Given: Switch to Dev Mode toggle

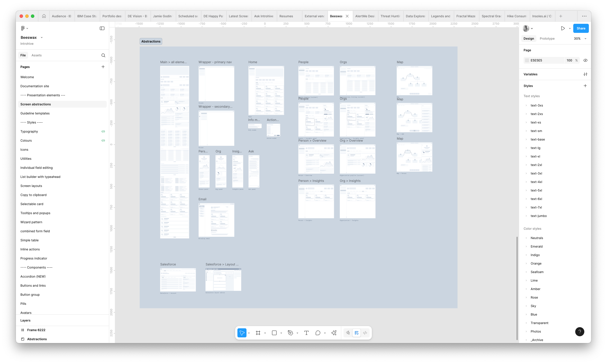Looking at the screenshot, I should coord(365,333).
